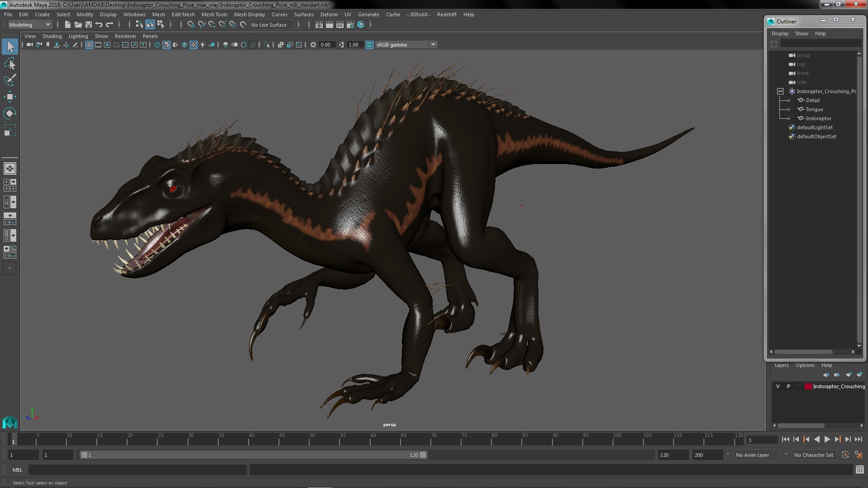Click the MEL command line input

pyautogui.click(x=137, y=470)
